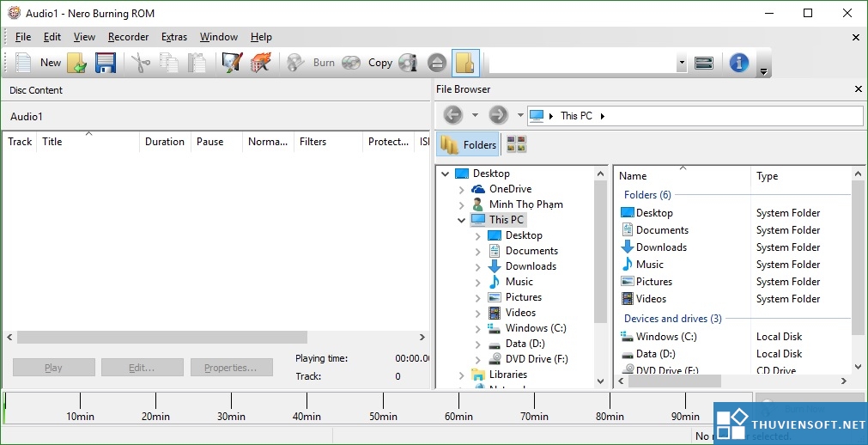Toggle the File Browser folder icon
Viewport: 868px width, 445px height.
click(465, 63)
